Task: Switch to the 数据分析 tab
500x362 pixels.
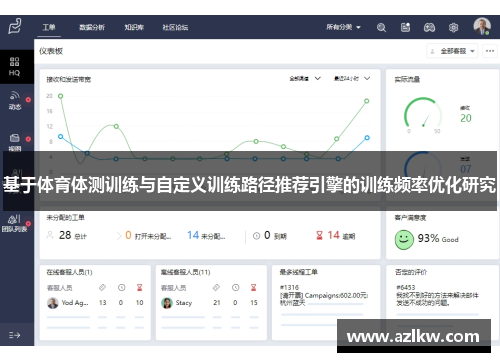Action: point(92,27)
